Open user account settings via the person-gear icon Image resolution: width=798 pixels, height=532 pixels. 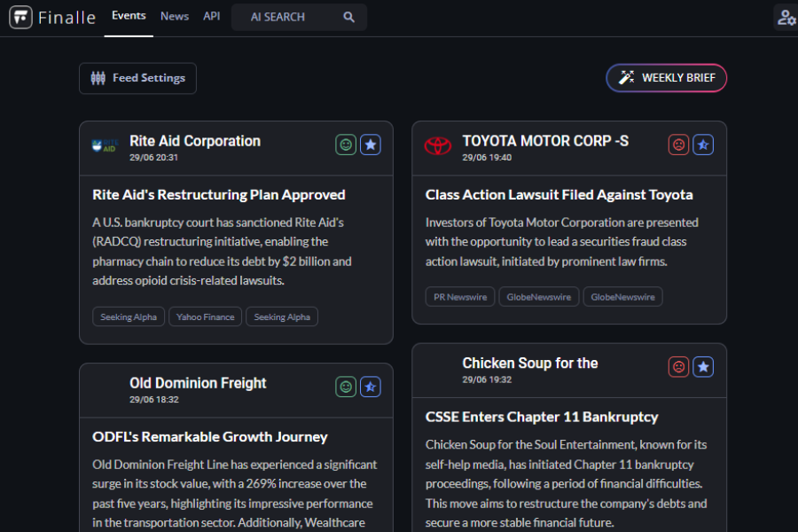tap(785, 16)
